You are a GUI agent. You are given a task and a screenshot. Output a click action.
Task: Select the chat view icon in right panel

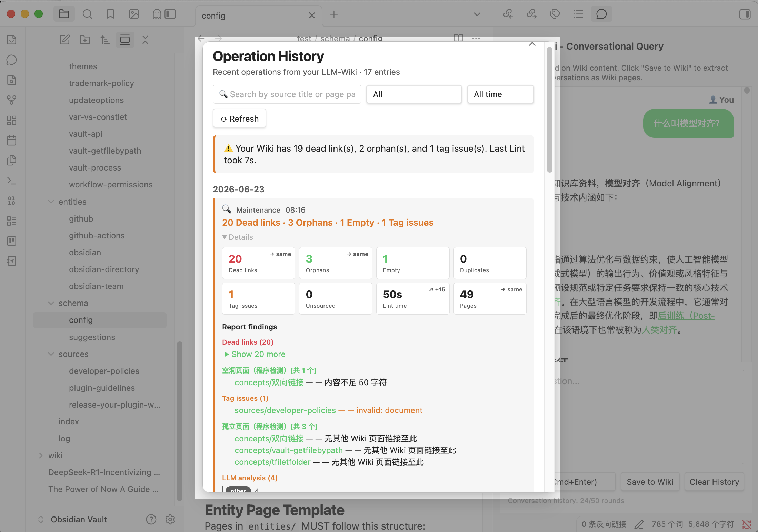click(x=601, y=14)
